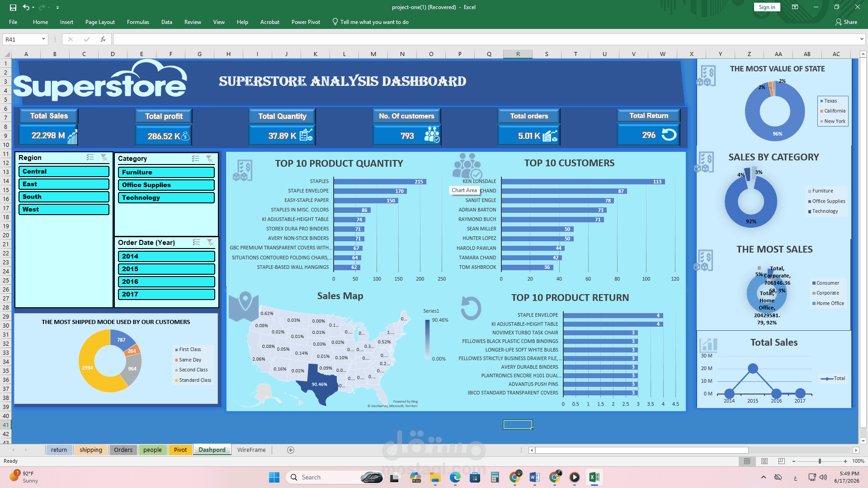This screenshot has width=868, height=488.
Task: Open Word from the taskbar
Action: point(534,477)
